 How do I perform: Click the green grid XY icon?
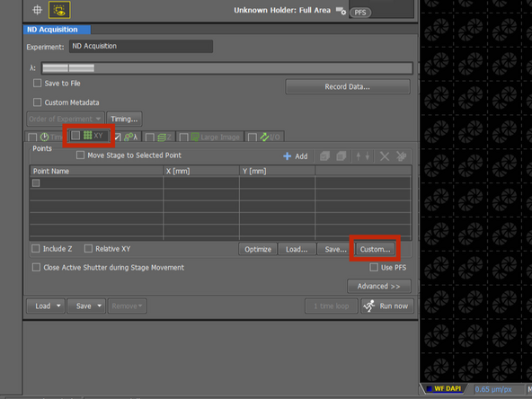coord(87,136)
